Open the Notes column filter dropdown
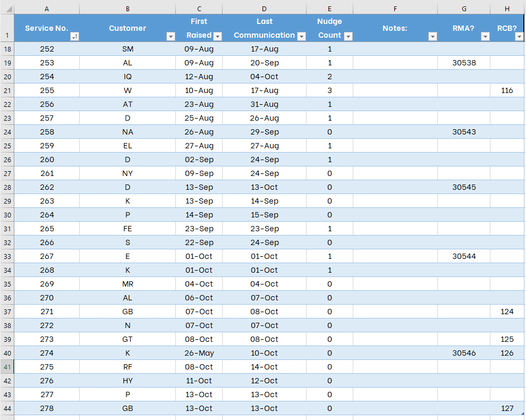526x420 pixels. [432, 37]
